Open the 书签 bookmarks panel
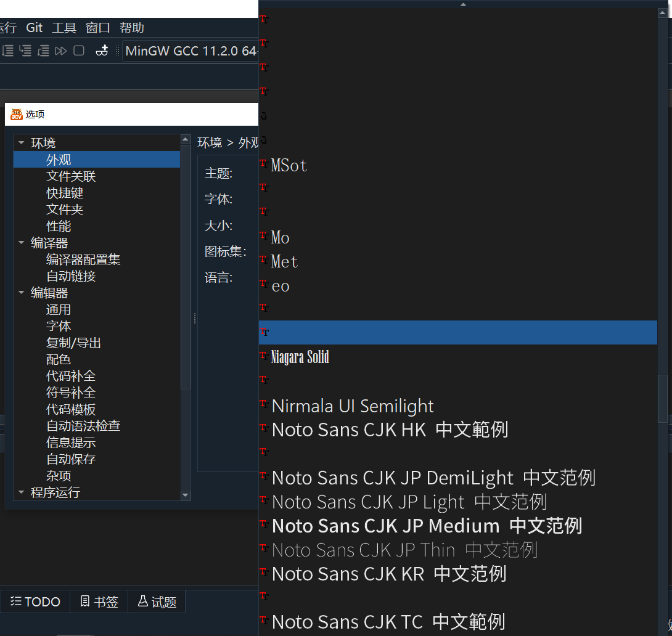The width and height of the screenshot is (672, 636). (x=99, y=601)
